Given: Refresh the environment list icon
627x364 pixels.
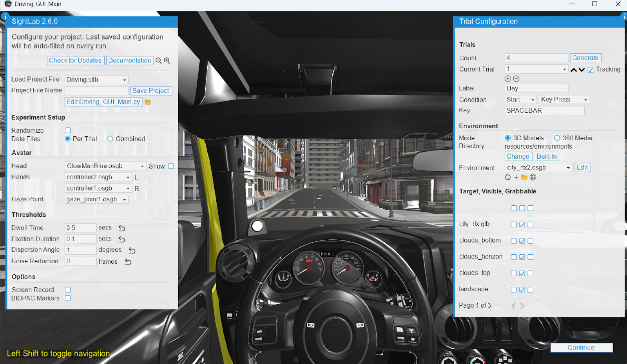Looking at the screenshot, I should coord(508,177).
